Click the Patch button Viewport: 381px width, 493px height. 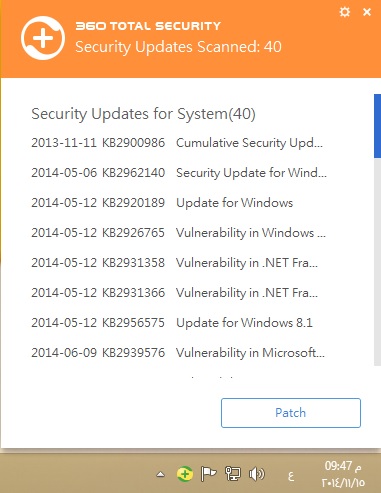pyautogui.click(x=291, y=413)
